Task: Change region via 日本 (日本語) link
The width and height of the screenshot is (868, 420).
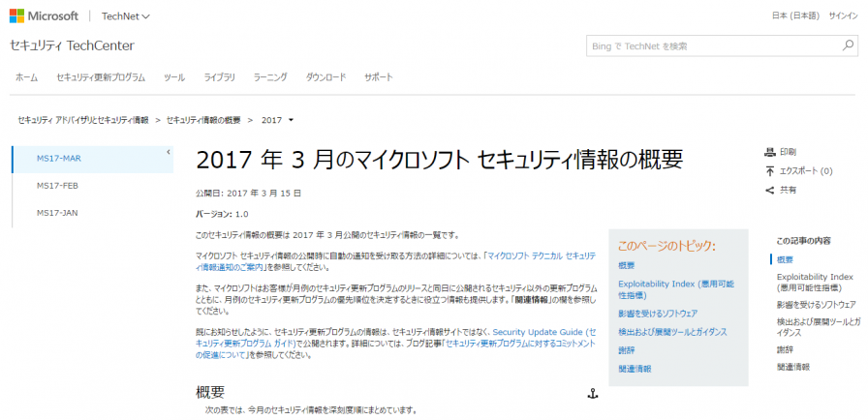Action: click(x=795, y=16)
